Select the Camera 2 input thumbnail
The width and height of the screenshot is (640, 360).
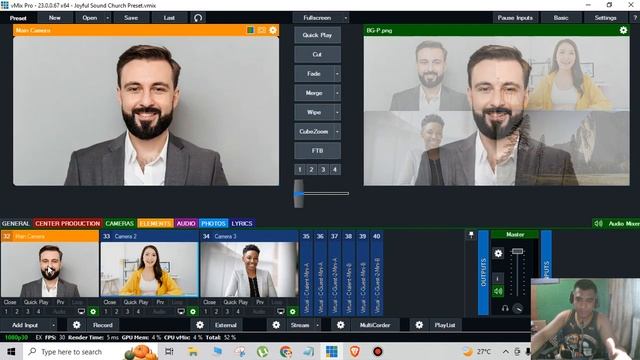click(149, 269)
